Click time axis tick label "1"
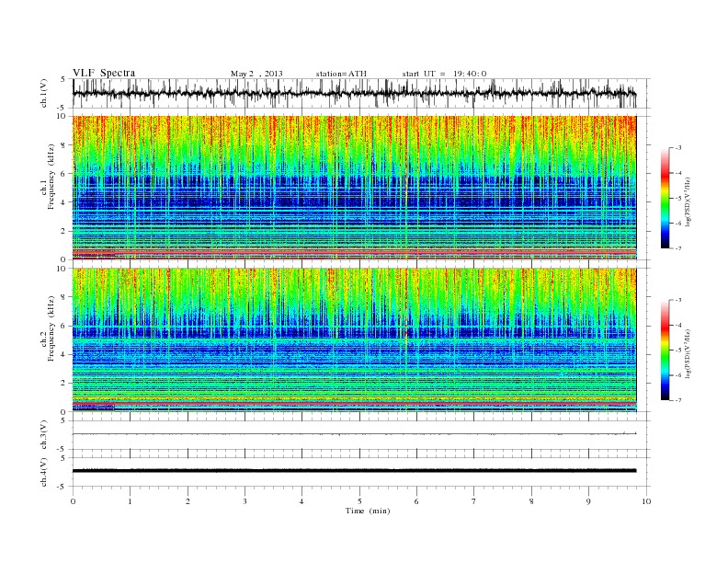The image size is (728, 563). coord(131,501)
